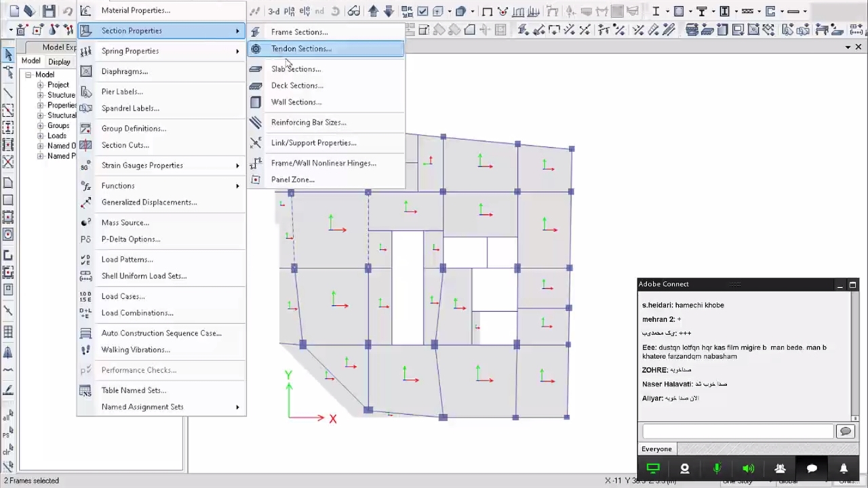Mute the microphone in Adobe Connect

point(717,468)
